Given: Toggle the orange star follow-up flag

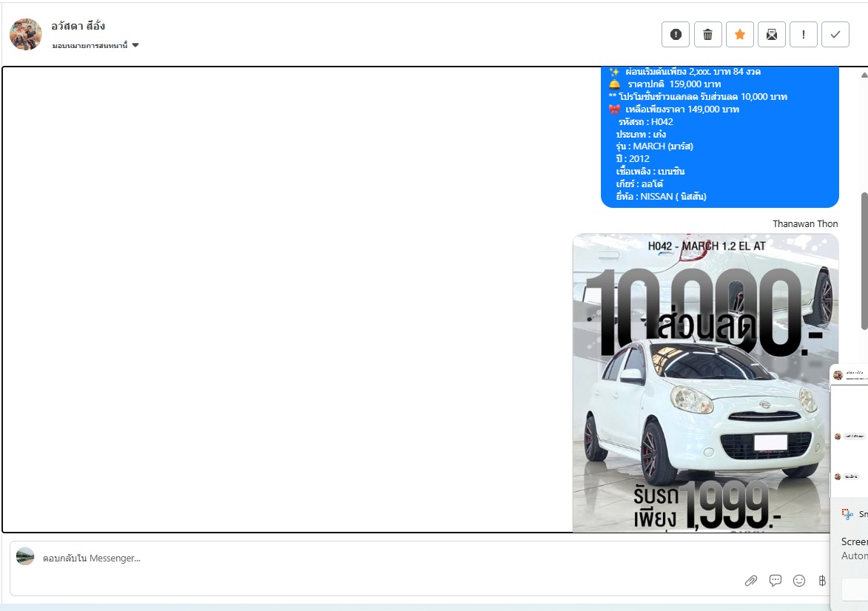Looking at the screenshot, I should [739, 34].
